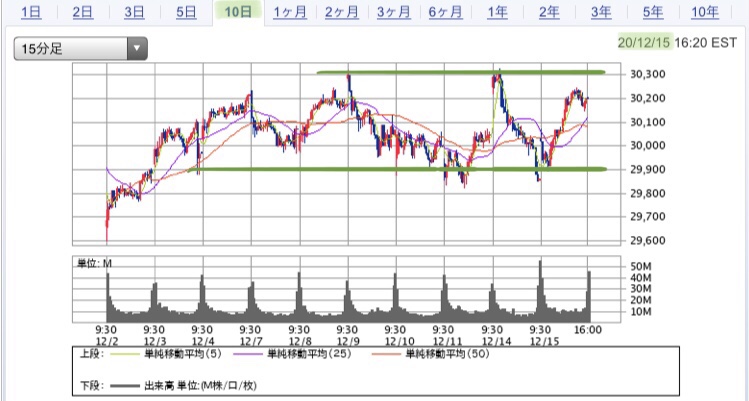Switch to the 1日 period tab
The height and width of the screenshot is (401, 749).
tap(31, 12)
